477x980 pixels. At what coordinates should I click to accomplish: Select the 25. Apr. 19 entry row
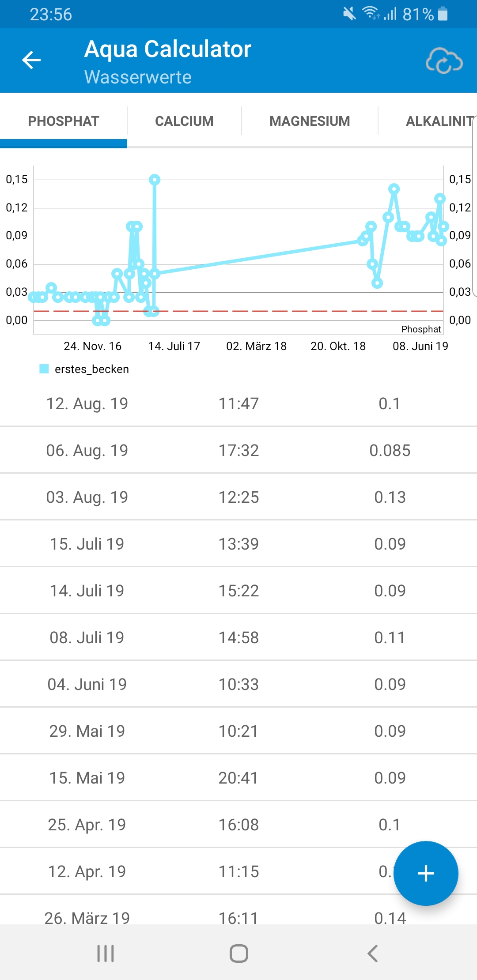tap(238, 825)
